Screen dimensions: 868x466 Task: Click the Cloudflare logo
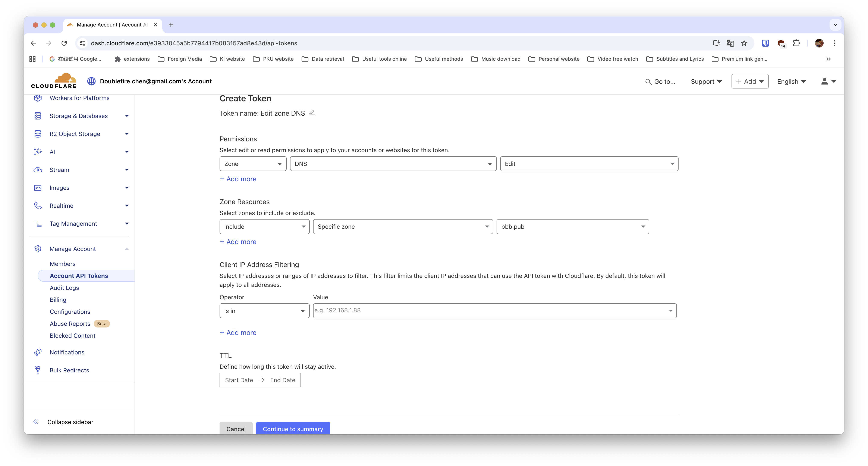54,81
